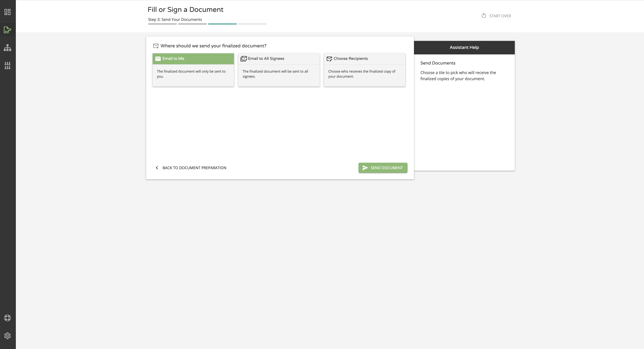Click the first progress step bar
The height and width of the screenshot is (349, 644).
(x=162, y=24)
